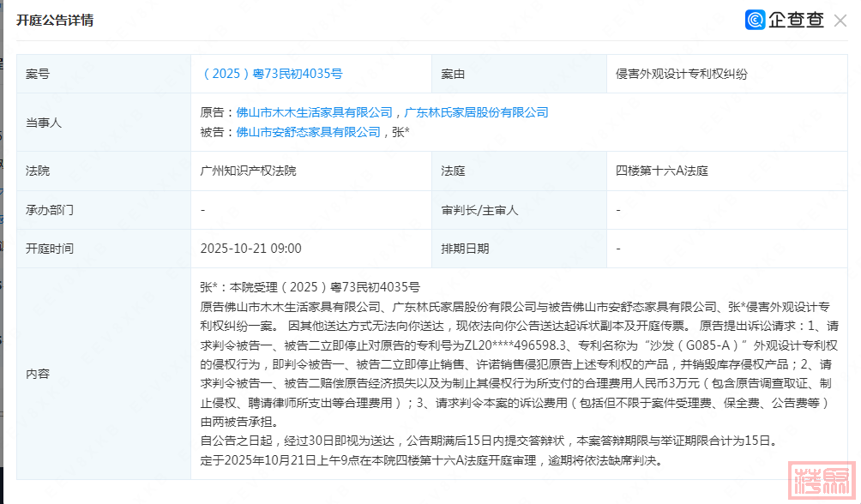Click the 内容 label cell
Viewport: 861px width, 504px height.
tap(38, 374)
